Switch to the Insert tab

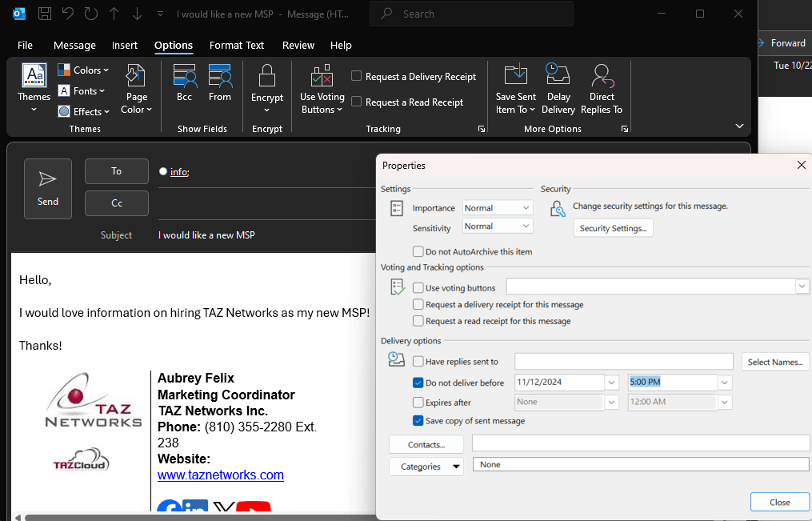coord(125,45)
